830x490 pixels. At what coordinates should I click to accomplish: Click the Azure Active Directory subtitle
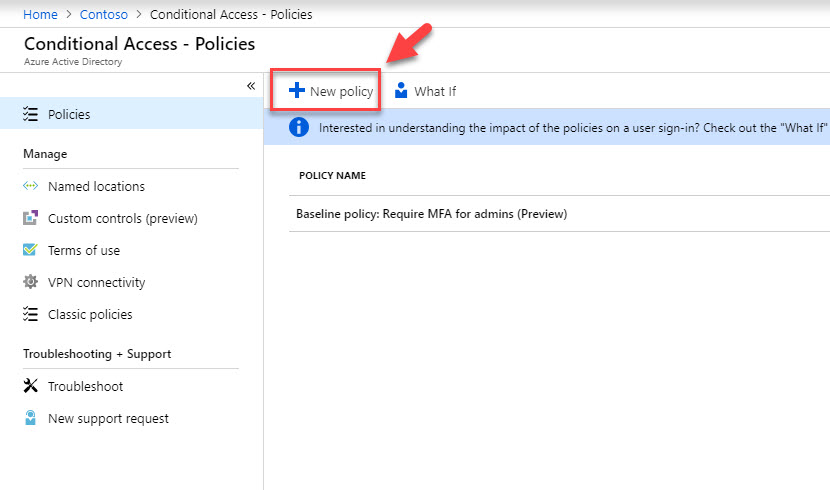click(x=73, y=61)
